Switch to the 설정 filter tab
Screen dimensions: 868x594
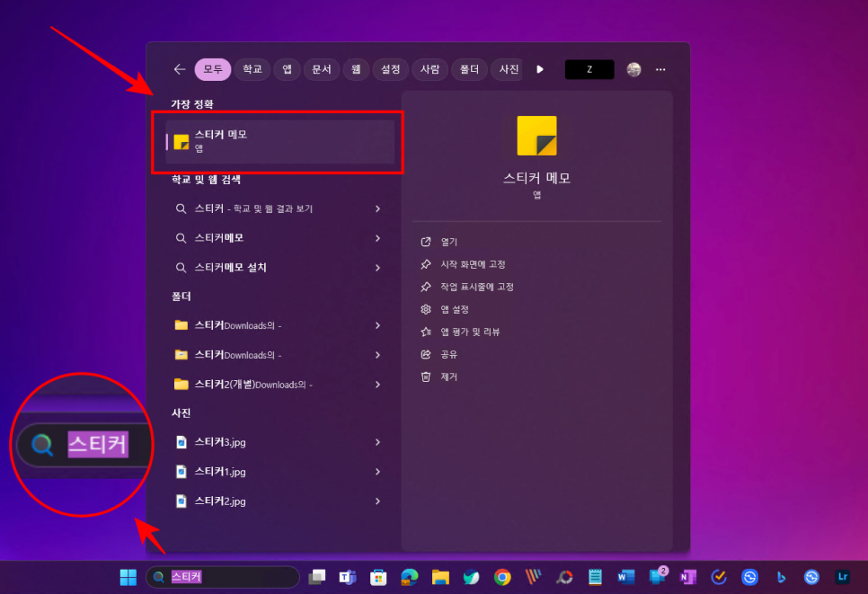point(390,69)
